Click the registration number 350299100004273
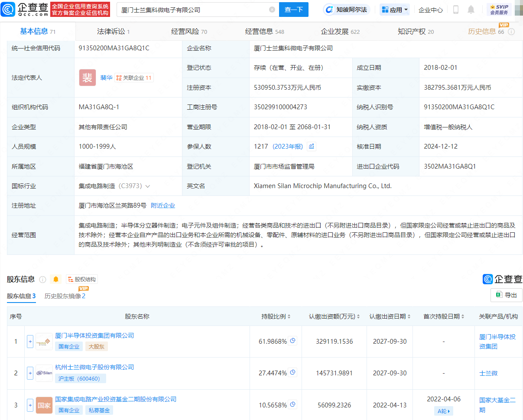This screenshot has width=523, height=420. (280, 107)
